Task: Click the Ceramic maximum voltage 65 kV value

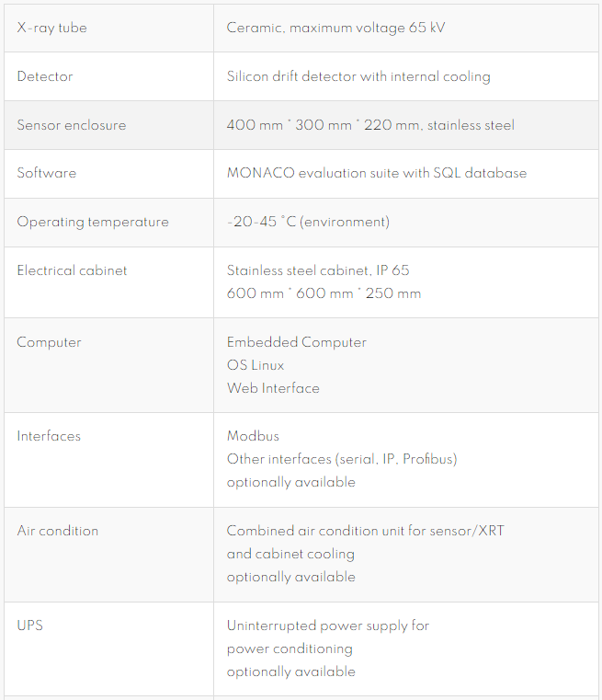Action: click(x=335, y=28)
